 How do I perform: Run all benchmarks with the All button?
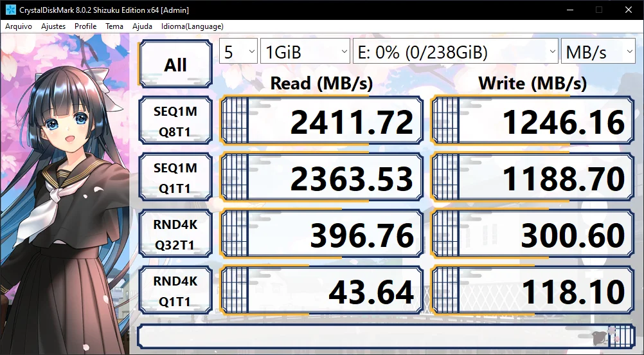point(175,64)
